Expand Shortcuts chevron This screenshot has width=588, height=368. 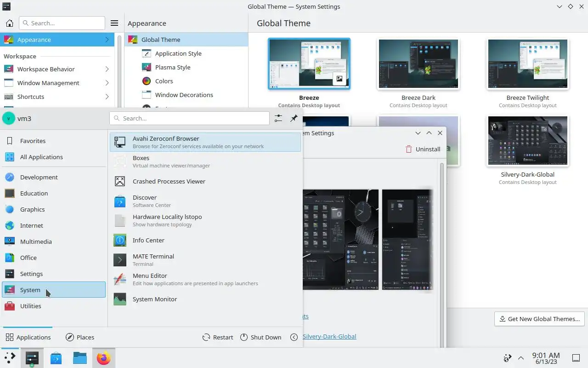coord(107,97)
